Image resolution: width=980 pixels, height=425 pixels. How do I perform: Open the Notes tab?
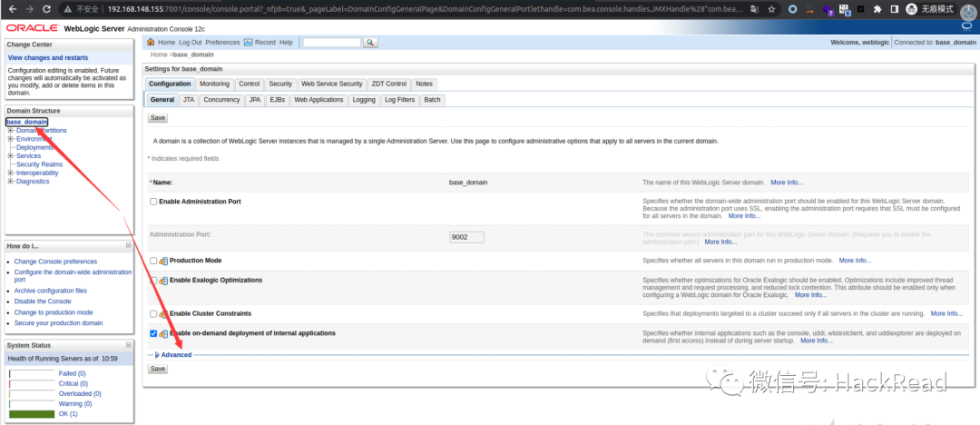point(424,84)
